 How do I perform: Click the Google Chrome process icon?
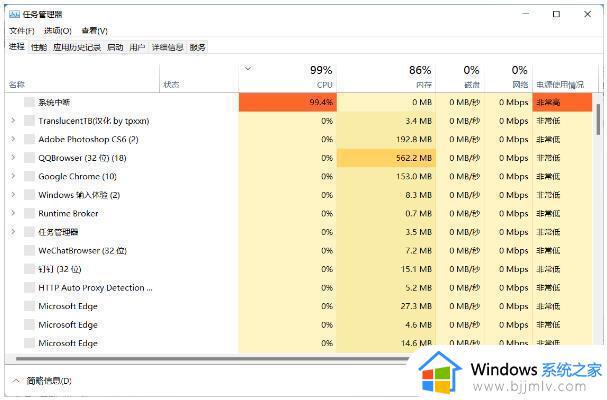[29, 177]
